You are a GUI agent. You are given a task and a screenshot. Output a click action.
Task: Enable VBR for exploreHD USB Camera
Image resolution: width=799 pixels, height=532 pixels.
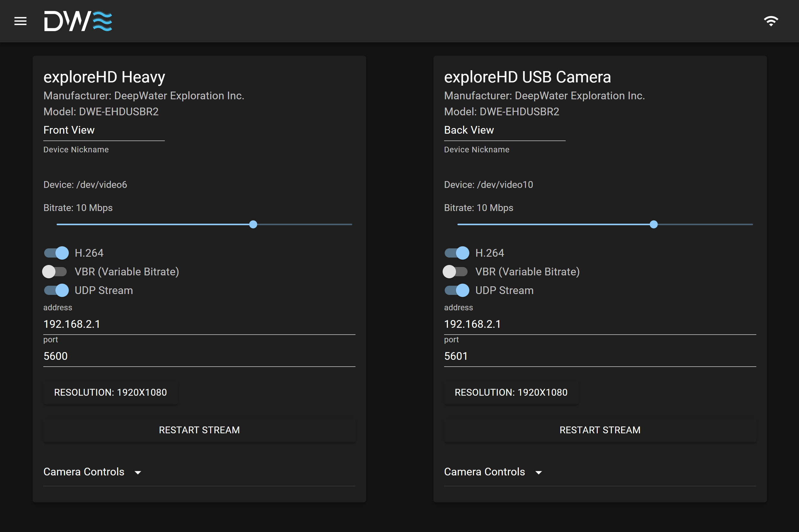[455, 271]
